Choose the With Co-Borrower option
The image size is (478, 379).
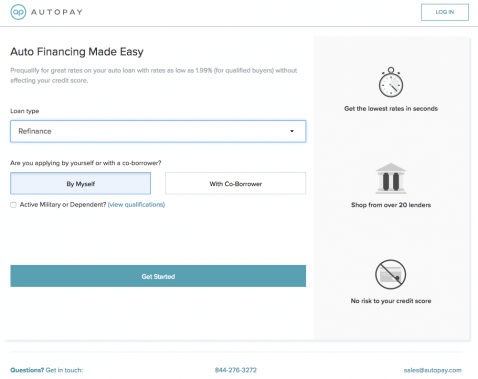tap(235, 183)
